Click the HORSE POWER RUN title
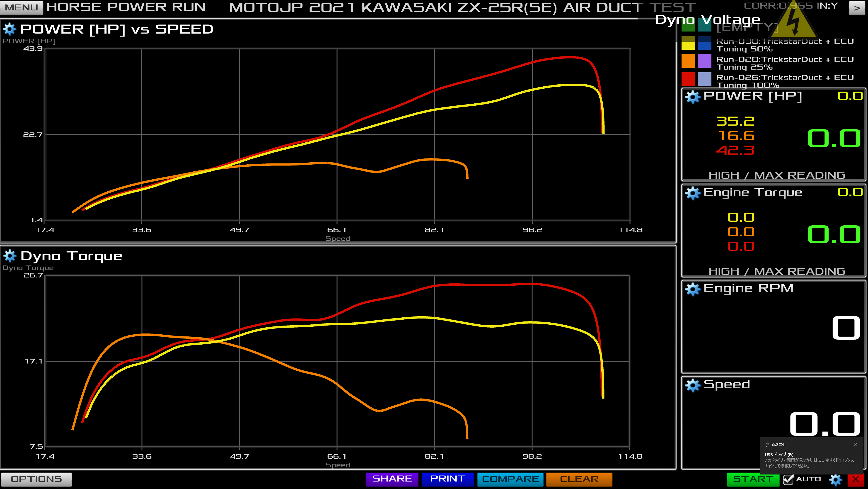Image resolution: width=868 pixels, height=489 pixels. (x=126, y=7)
